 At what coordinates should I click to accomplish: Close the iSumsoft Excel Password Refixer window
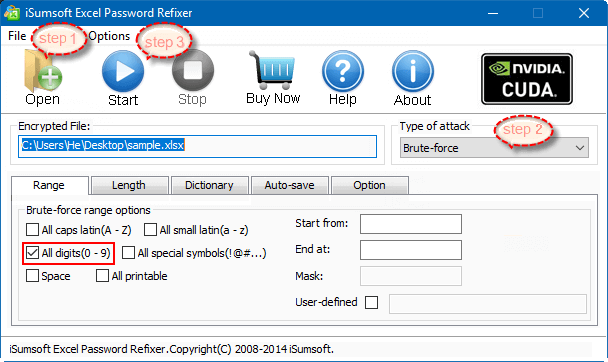tap(584, 13)
